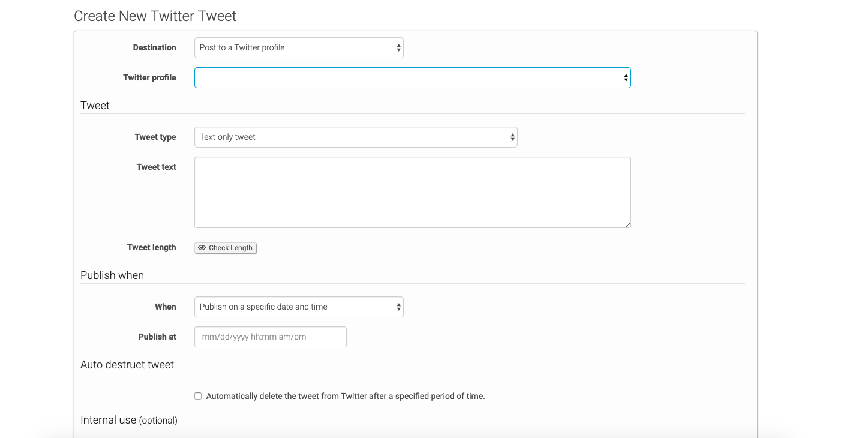Image resolution: width=868 pixels, height=438 pixels.
Task: Click the 'Create New Twitter Tweet' heading
Action: point(155,16)
